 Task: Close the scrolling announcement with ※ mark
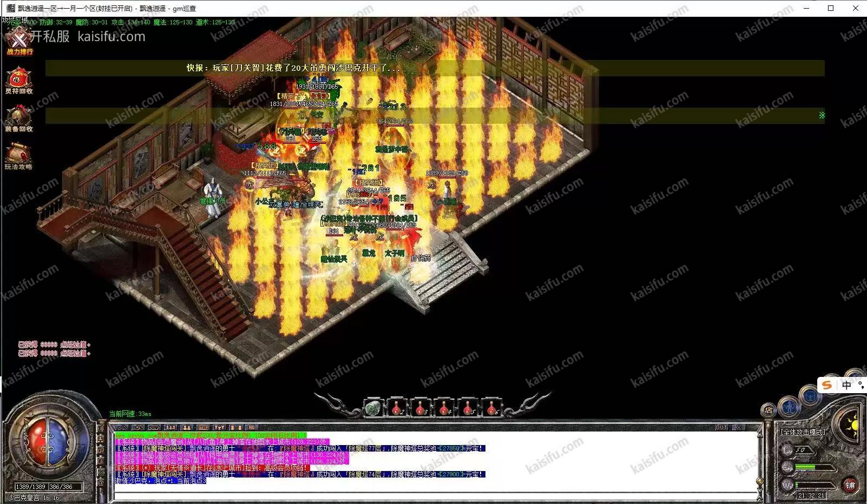tap(822, 115)
